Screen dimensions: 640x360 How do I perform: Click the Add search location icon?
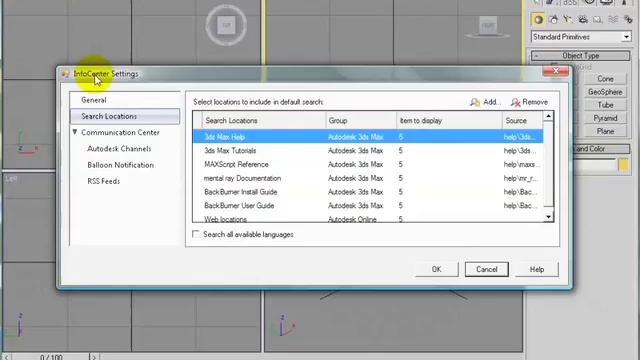pyautogui.click(x=475, y=102)
